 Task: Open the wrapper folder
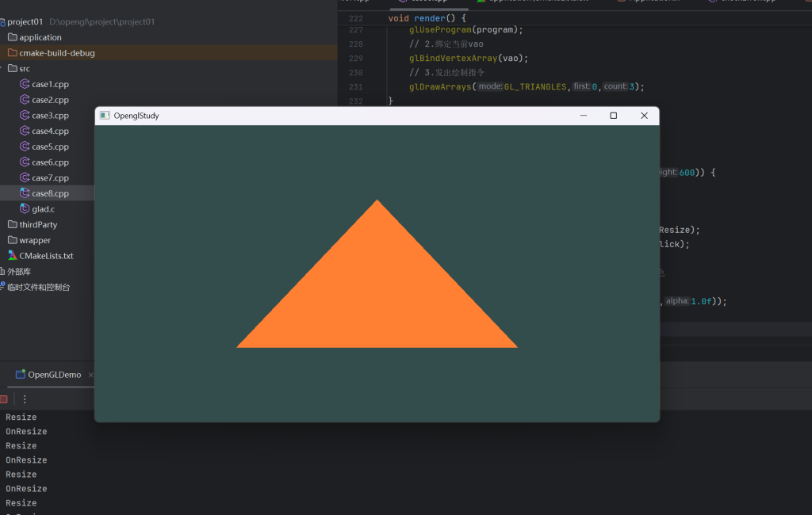(x=35, y=240)
